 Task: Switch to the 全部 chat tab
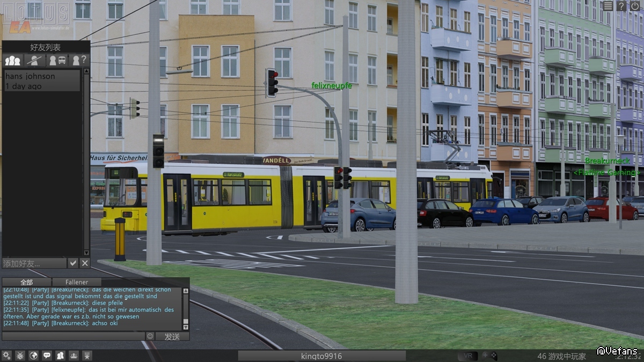26,282
